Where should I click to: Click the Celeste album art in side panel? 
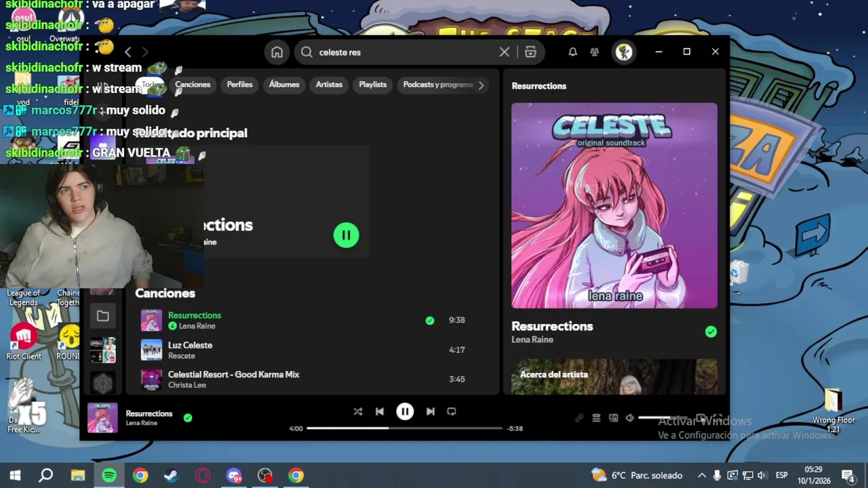click(614, 205)
